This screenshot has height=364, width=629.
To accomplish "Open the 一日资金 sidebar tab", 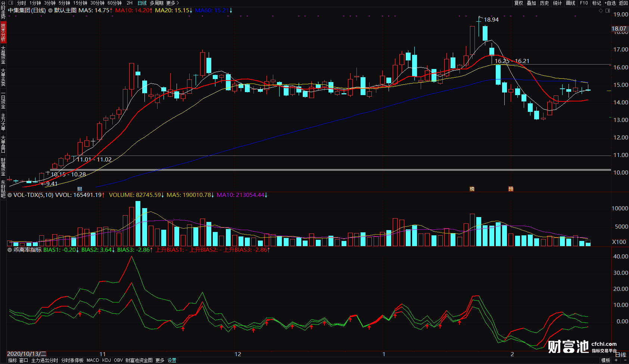I will (3, 100).
